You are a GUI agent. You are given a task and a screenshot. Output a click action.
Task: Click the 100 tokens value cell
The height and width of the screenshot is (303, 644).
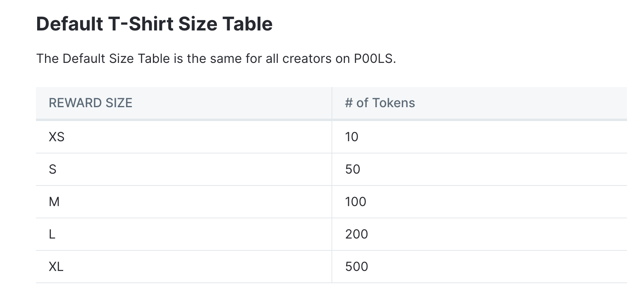click(x=356, y=202)
